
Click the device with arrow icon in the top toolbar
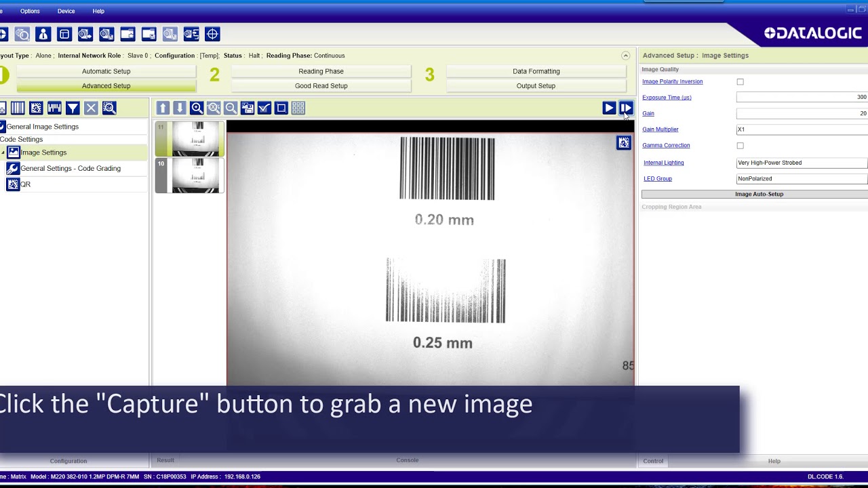click(x=85, y=34)
